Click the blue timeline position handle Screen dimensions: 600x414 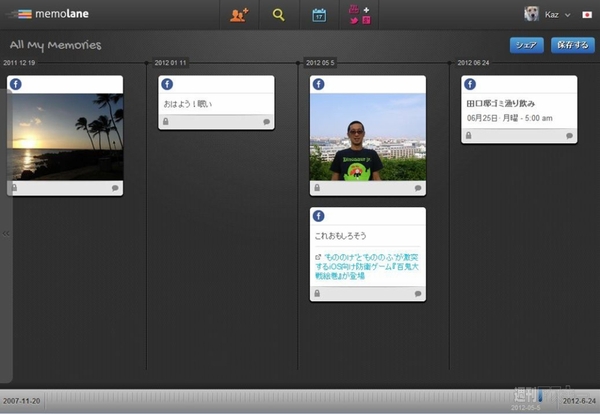pyautogui.click(x=540, y=395)
